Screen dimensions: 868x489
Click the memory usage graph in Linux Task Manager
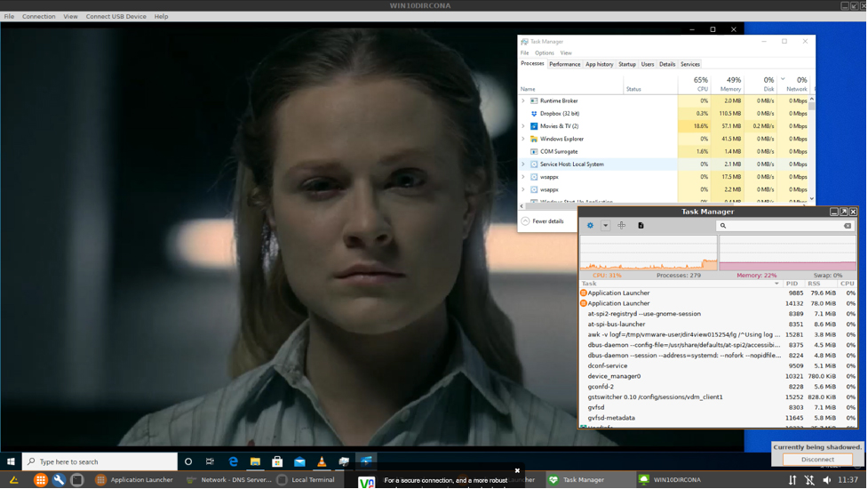pos(788,253)
